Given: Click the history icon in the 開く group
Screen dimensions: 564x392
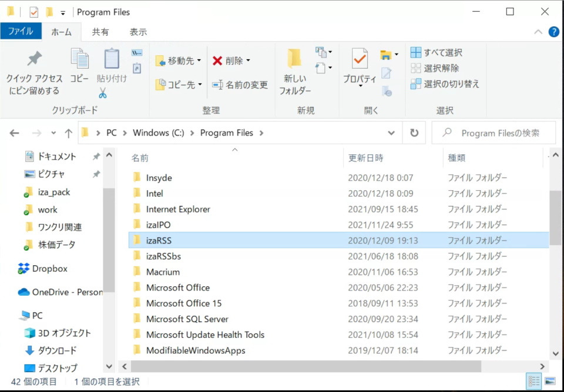Looking at the screenshot, I should (x=387, y=91).
